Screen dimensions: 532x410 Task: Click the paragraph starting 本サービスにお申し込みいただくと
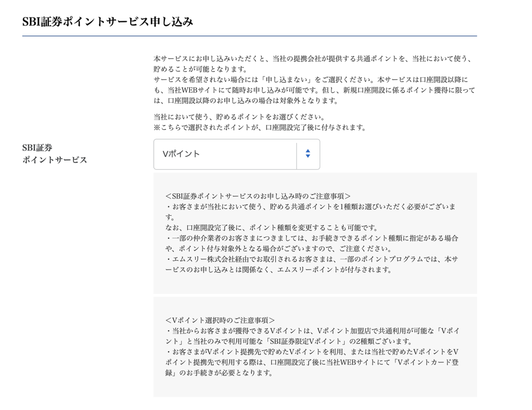(x=313, y=64)
